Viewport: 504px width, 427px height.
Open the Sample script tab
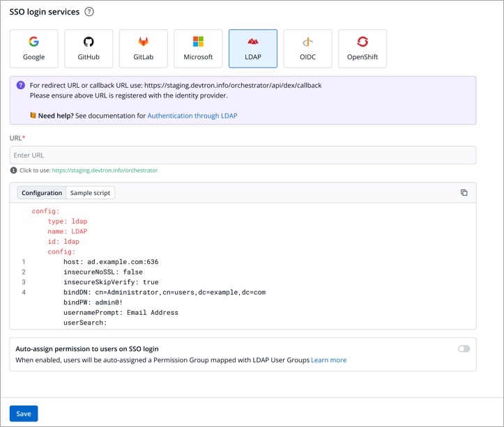tap(90, 193)
